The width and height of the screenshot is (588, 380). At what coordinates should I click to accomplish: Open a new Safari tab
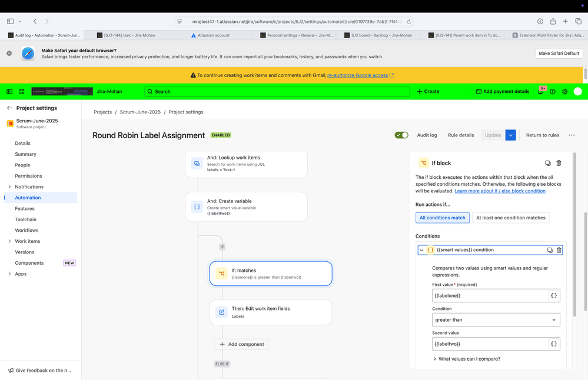565,21
